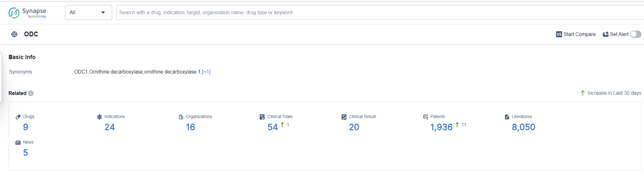Screen dimensions: 644x173
Task: Click the Organizations building icon
Action: (x=181, y=117)
